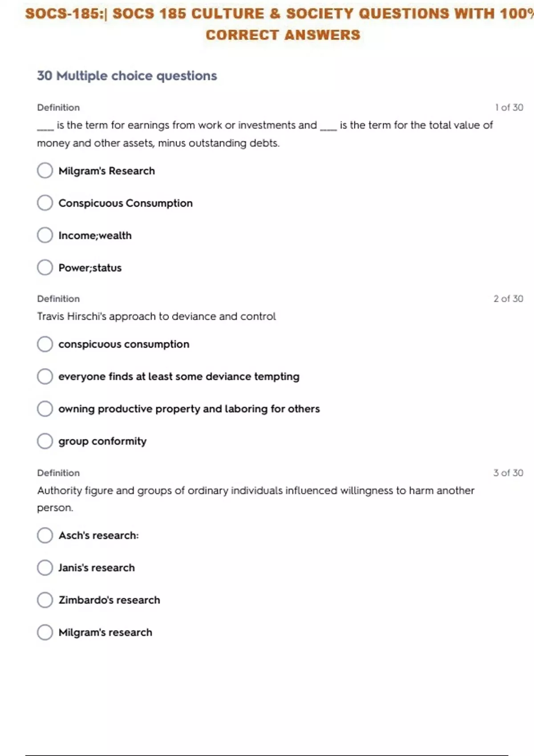Image resolution: width=534 pixels, height=756 pixels.
Task: Choose "everyone finds at least some deviance tempting"
Action: (45, 377)
